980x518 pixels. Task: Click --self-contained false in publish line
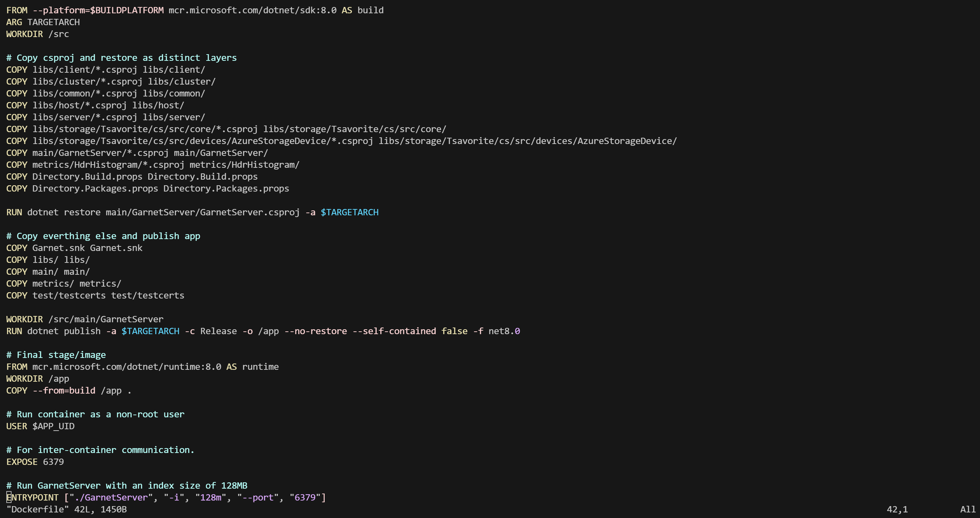point(410,331)
